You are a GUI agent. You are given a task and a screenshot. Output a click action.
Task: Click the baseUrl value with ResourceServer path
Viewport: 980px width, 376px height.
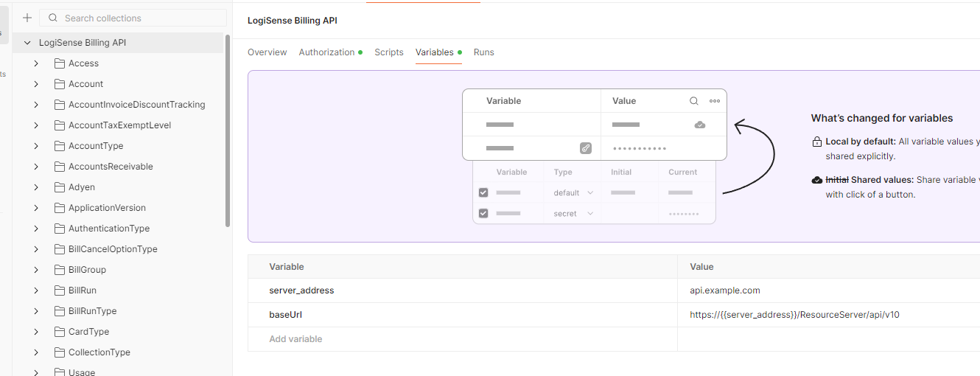pos(829,315)
